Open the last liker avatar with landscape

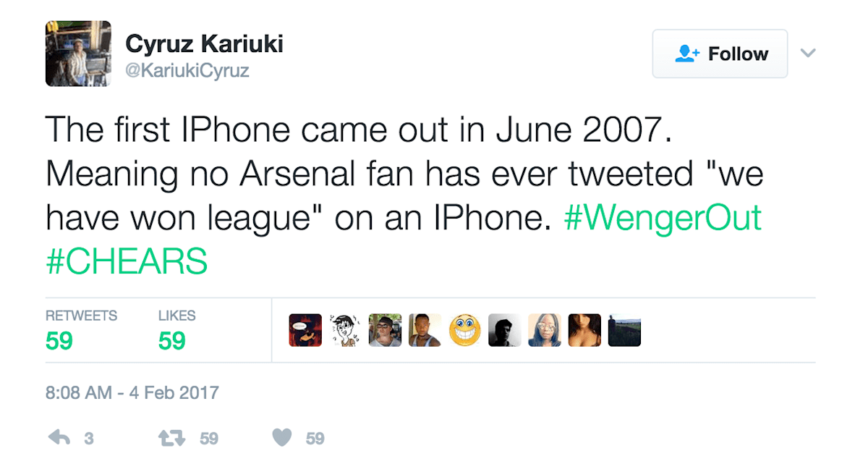(x=624, y=330)
